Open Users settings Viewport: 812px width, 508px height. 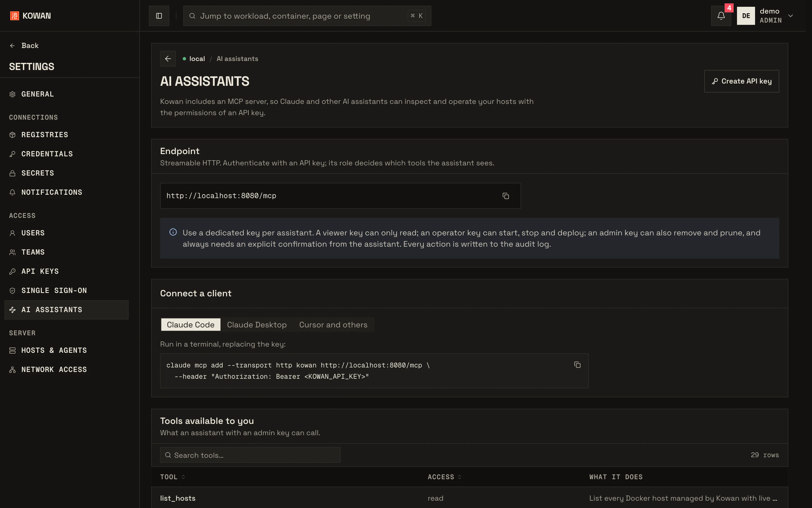coord(67,233)
